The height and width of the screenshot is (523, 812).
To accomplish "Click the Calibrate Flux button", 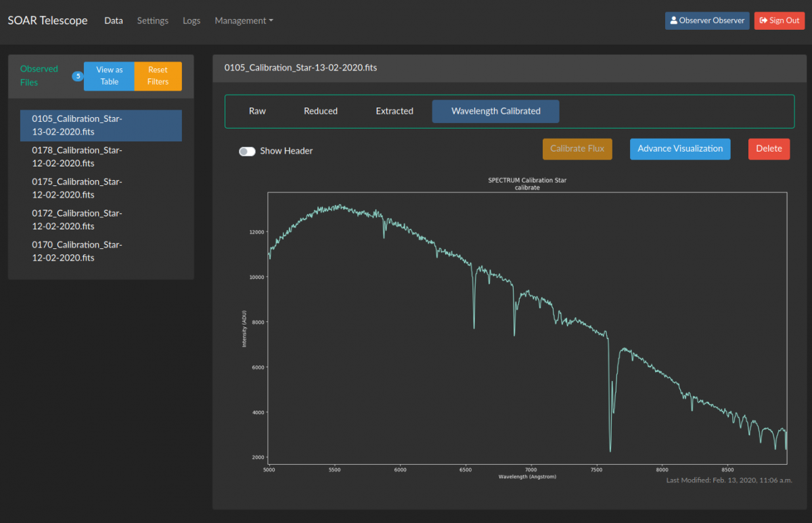I will 577,149.
